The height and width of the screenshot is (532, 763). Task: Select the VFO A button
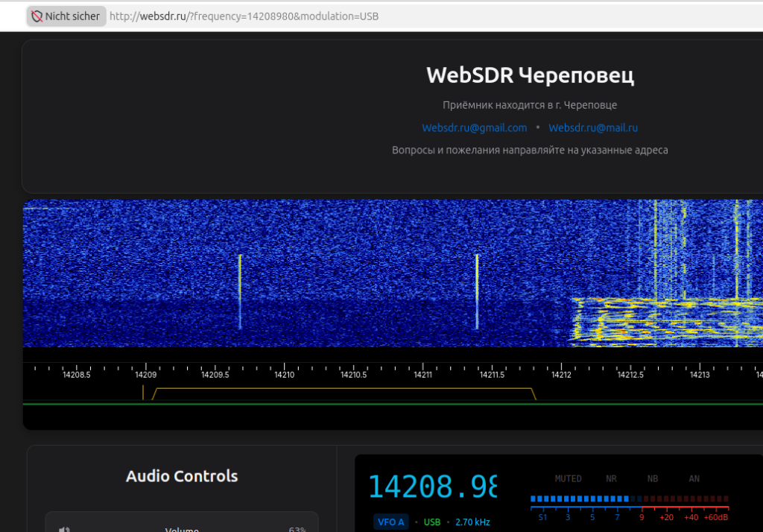tap(390, 522)
